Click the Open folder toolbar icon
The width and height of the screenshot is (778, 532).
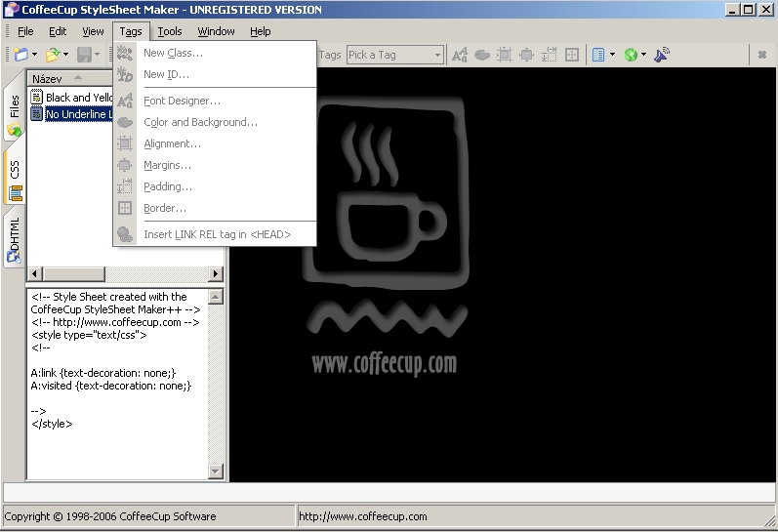point(52,55)
